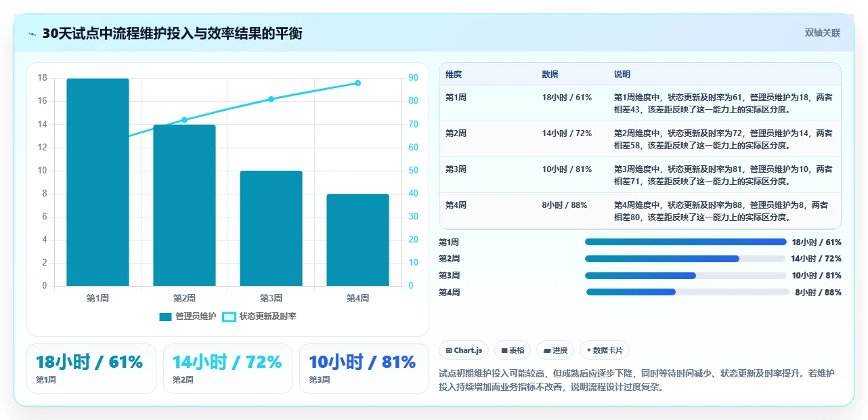868x420 pixels.
Task: Open the 10小时 / 81% data card
Action: click(364, 369)
